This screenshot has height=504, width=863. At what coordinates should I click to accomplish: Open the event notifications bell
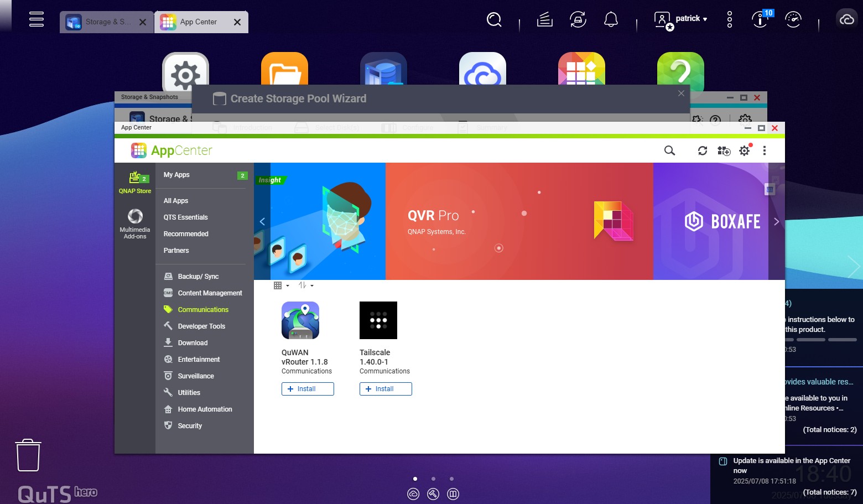coord(611,20)
